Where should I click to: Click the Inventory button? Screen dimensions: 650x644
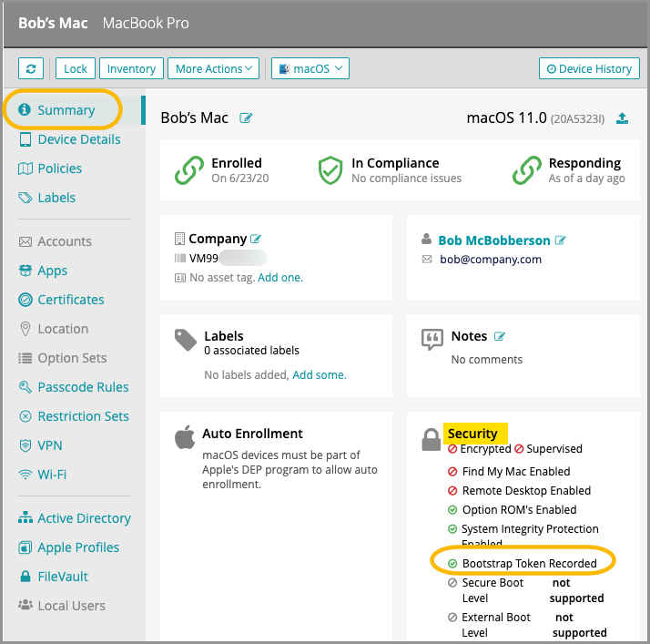(x=131, y=68)
